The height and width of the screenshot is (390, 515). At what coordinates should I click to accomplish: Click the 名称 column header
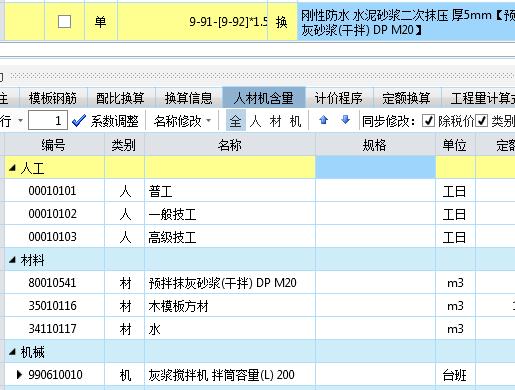click(230, 145)
